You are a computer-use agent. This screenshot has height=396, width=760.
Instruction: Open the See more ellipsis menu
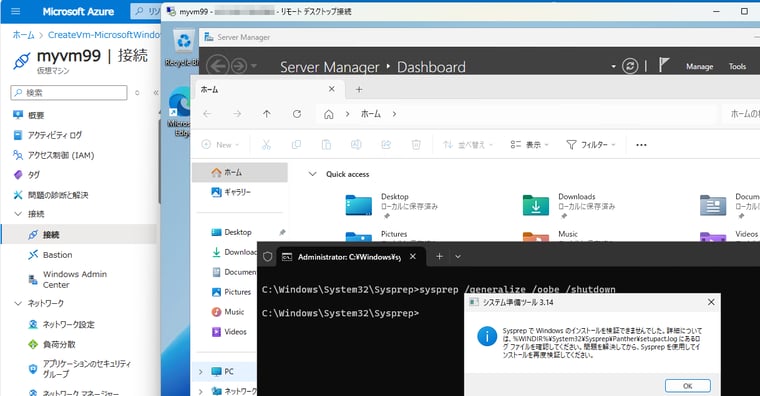pyautogui.click(x=641, y=144)
